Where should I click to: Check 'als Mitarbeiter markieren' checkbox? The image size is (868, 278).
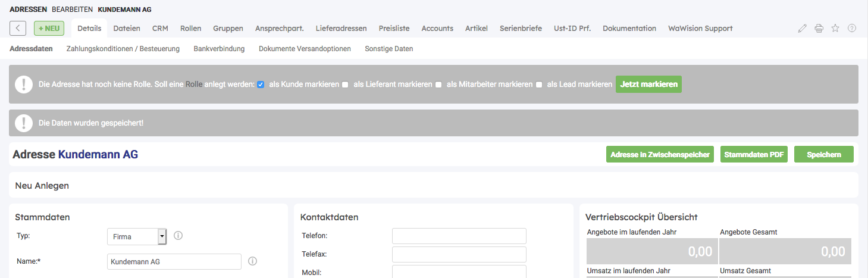pyautogui.click(x=438, y=85)
